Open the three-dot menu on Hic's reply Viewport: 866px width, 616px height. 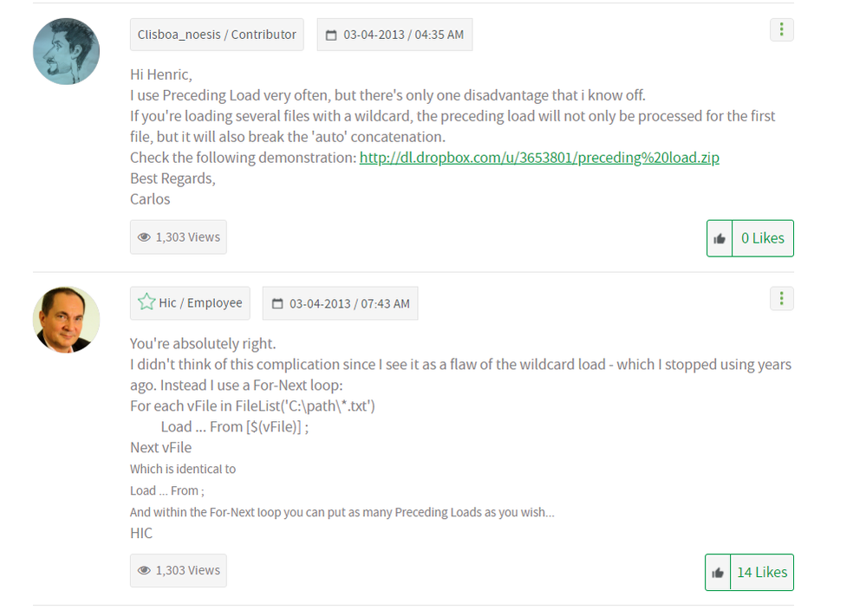(781, 299)
